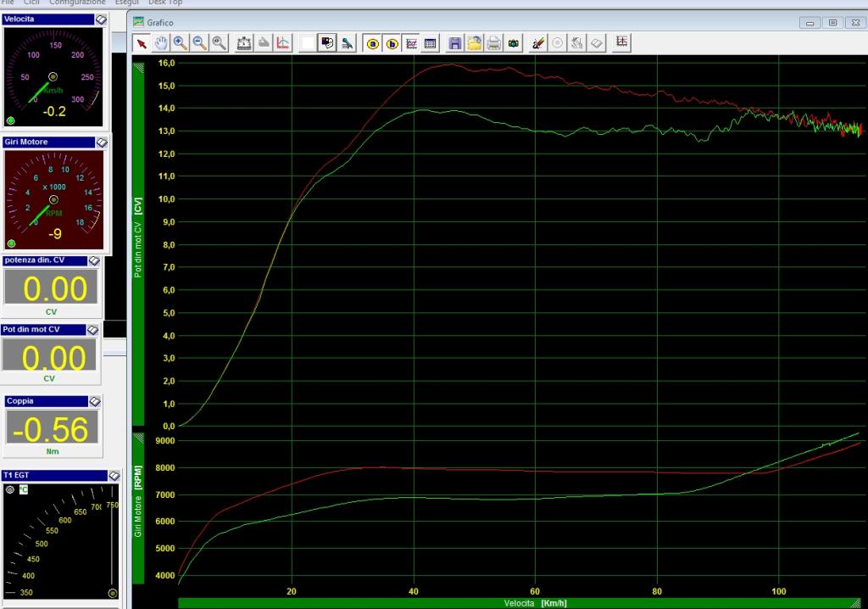
Task: Click the greyed arrows toolbar icon
Action: 576,43
